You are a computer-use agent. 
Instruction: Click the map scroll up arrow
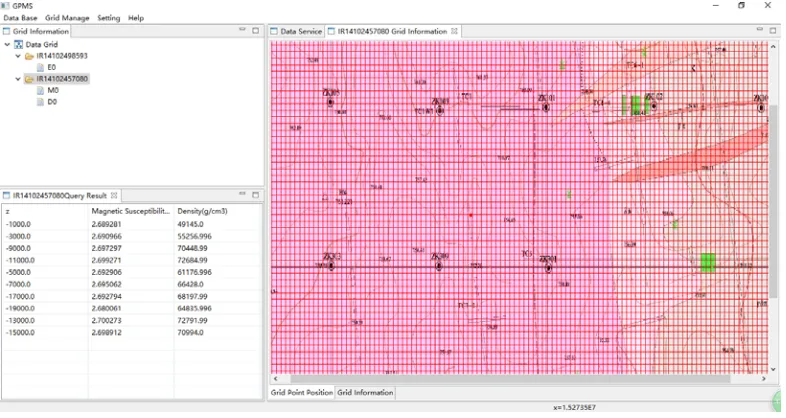point(773,46)
